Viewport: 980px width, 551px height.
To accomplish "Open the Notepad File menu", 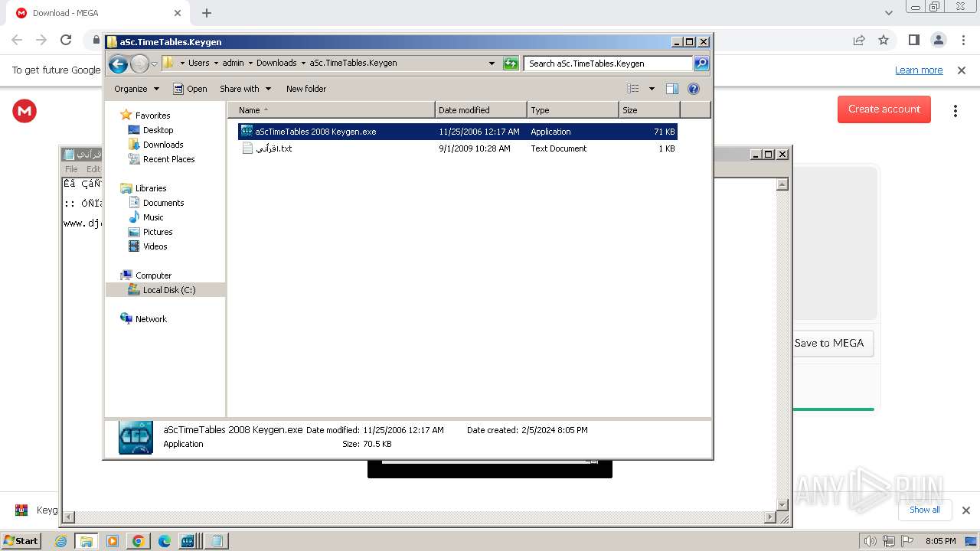I will 71,169.
